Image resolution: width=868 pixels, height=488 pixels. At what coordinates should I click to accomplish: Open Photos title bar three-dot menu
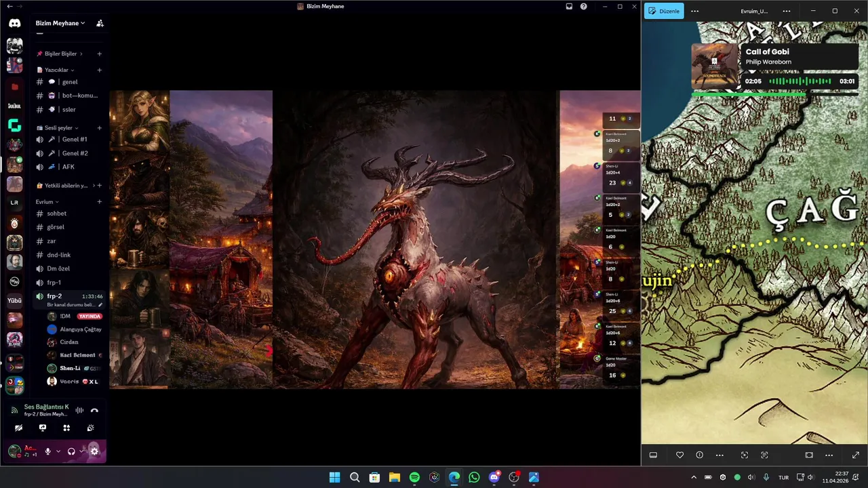[787, 11]
